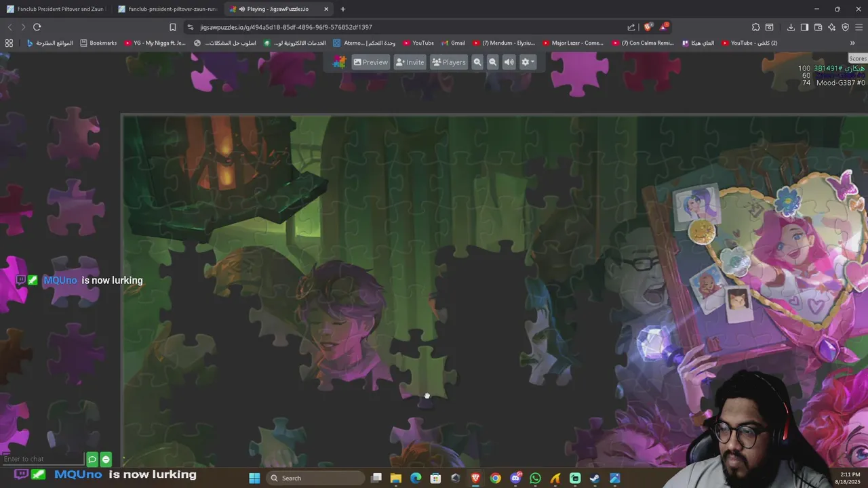Image resolution: width=868 pixels, height=488 pixels.
Task: Open File Explorer from taskbar
Action: (396, 478)
